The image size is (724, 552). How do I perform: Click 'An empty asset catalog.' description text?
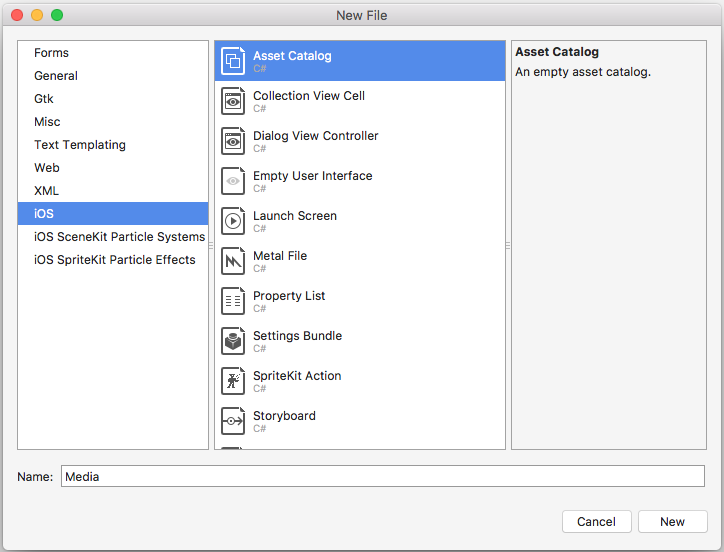coord(583,72)
